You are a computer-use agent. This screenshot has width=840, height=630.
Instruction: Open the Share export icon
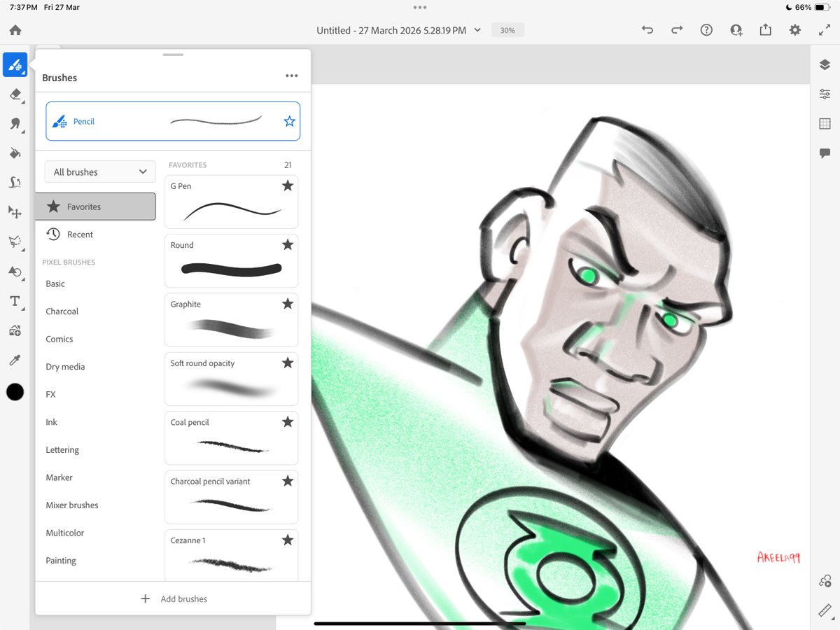pos(765,30)
